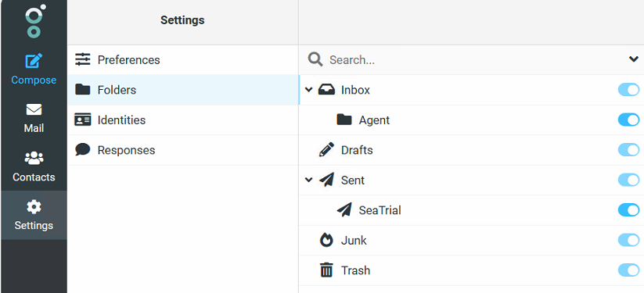The width and height of the screenshot is (644, 293).
Task: Click the magnifier icon in the search bar
Action: [315, 59]
